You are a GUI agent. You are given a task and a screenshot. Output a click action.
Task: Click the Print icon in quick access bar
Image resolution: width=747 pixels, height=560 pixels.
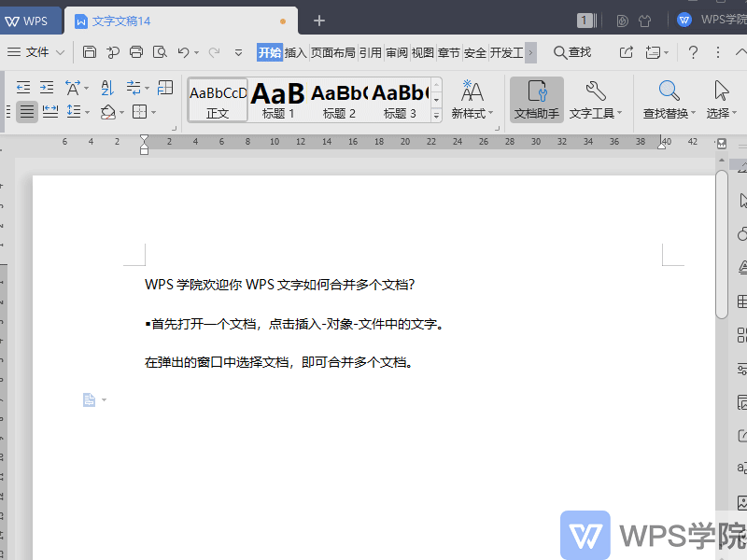pos(136,52)
